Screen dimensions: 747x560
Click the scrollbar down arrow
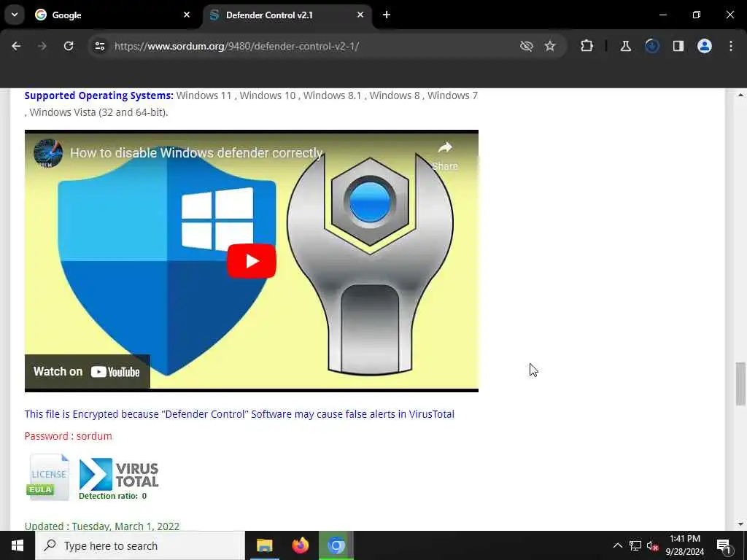click(x=740, y=524)
